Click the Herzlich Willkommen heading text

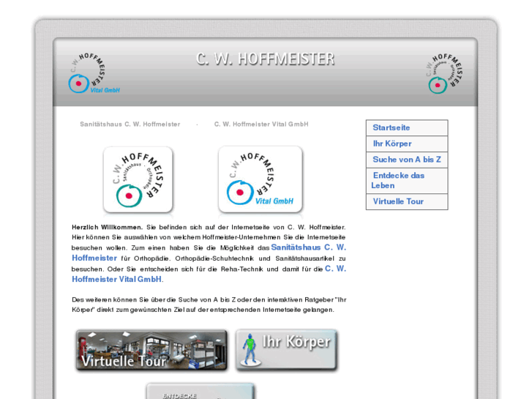108,227
